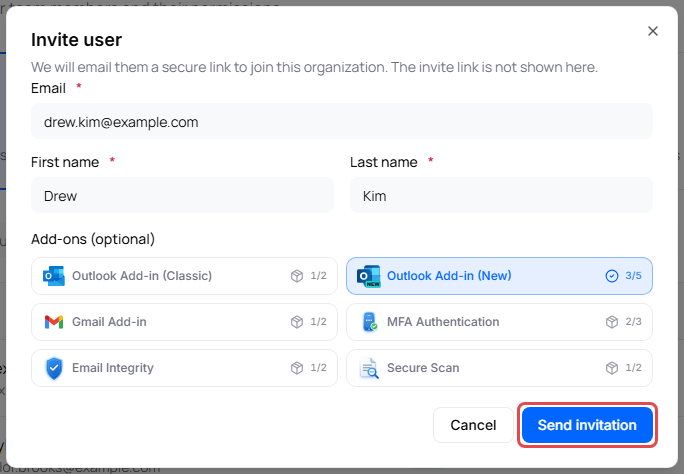Click checkmark icon on Outlook Add-in (New)

pos(612,276)
